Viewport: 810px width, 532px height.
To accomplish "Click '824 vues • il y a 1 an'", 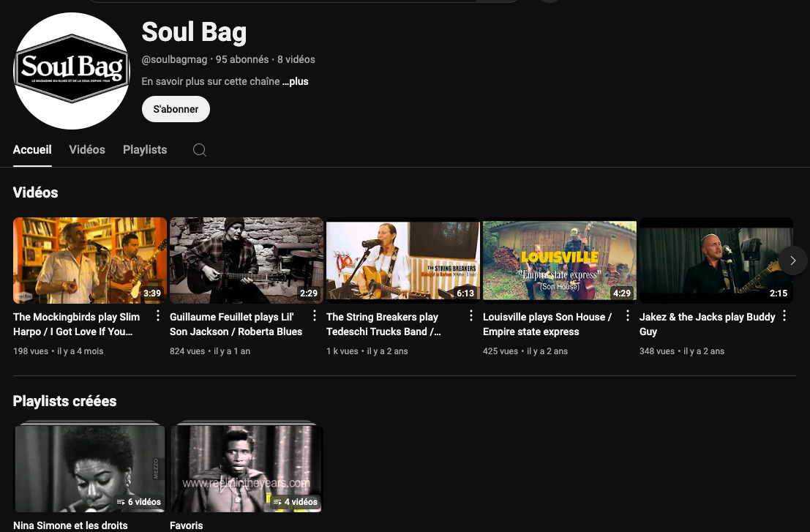I will click(x=210, y=351).
